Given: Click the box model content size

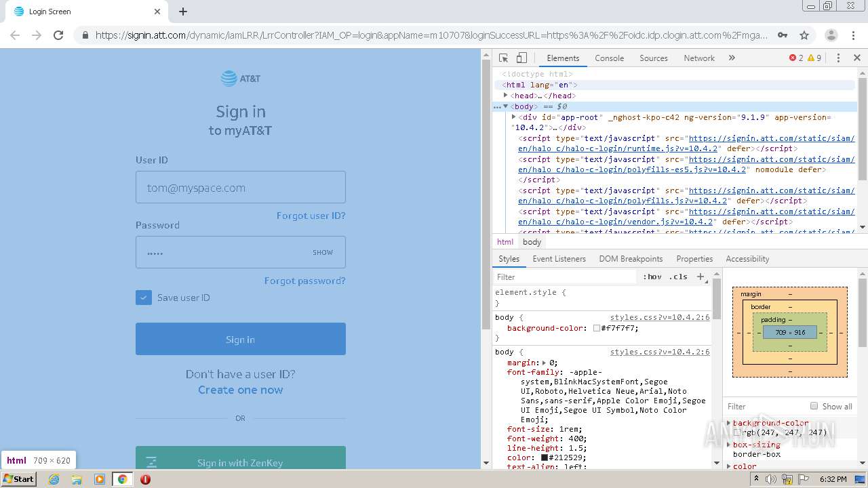Looking at the screenshot, I should (790, 332).
